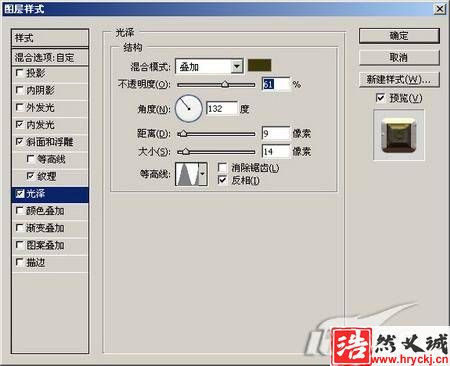Toggle the 光泽 satin checkbox
Viewport: 450px width, 366px height.
point(19,194)
